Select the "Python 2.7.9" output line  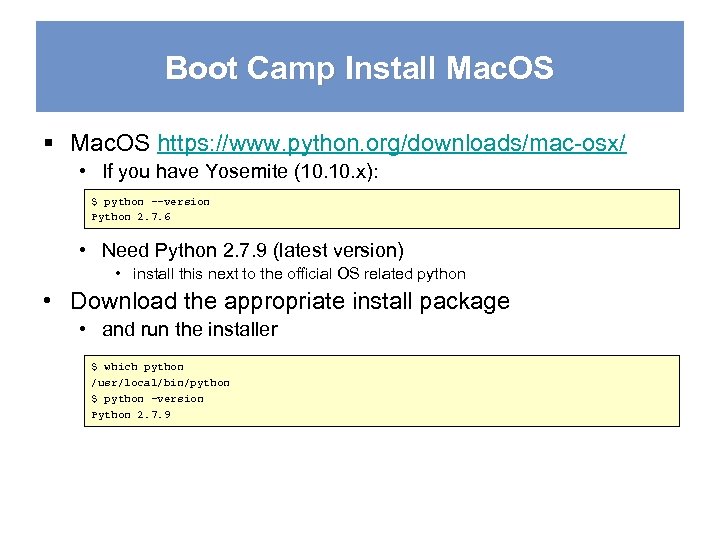click(x=131, y=414)
